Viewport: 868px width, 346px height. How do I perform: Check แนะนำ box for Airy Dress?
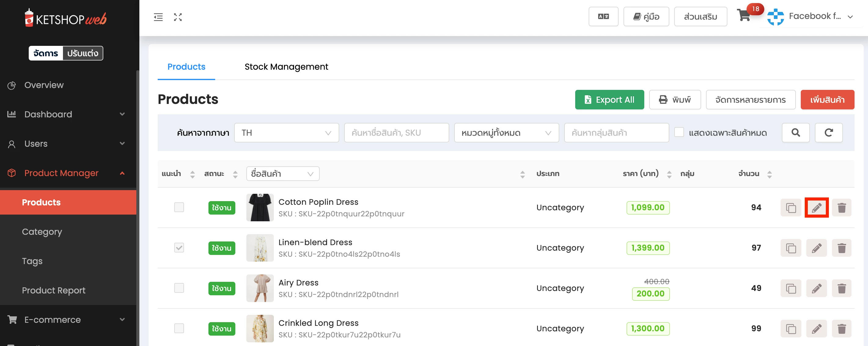tap(179, 288)
